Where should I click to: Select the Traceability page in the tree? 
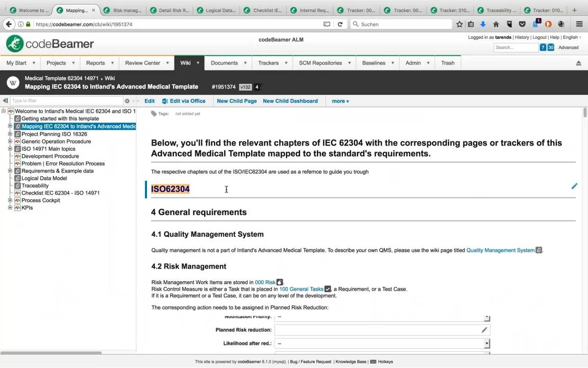(x=35, y=186)
